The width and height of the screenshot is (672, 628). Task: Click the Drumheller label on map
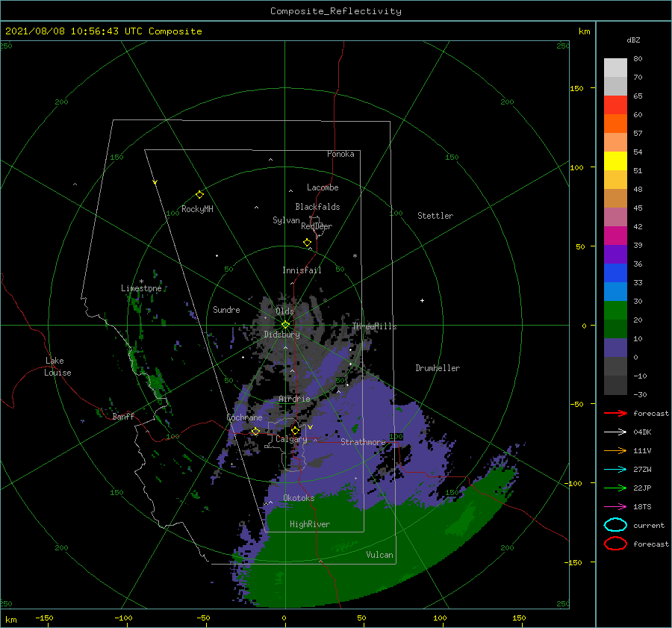coord(438,368)
